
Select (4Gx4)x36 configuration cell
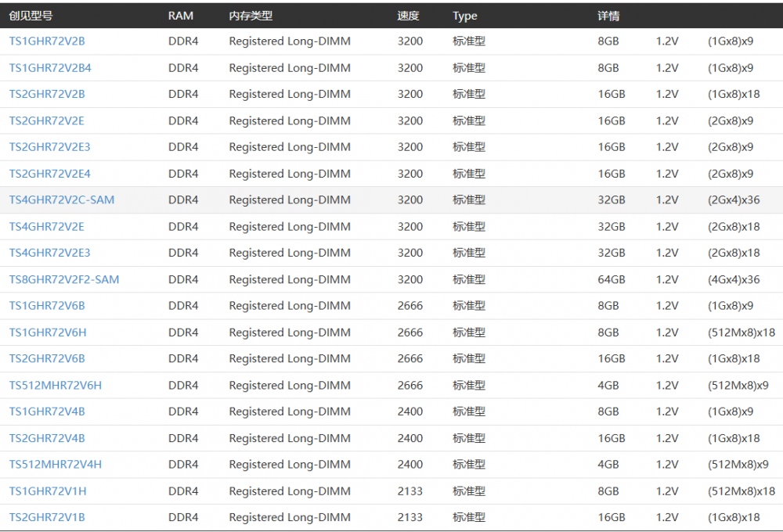tap(734, 279)
